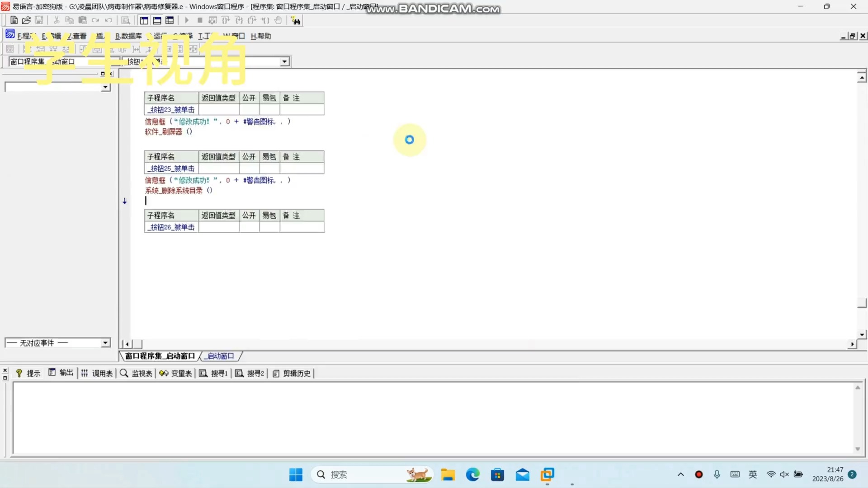Click the 软件_刷屏器 () code line
This screenshot has width=868, height=488.
[168, 132]
